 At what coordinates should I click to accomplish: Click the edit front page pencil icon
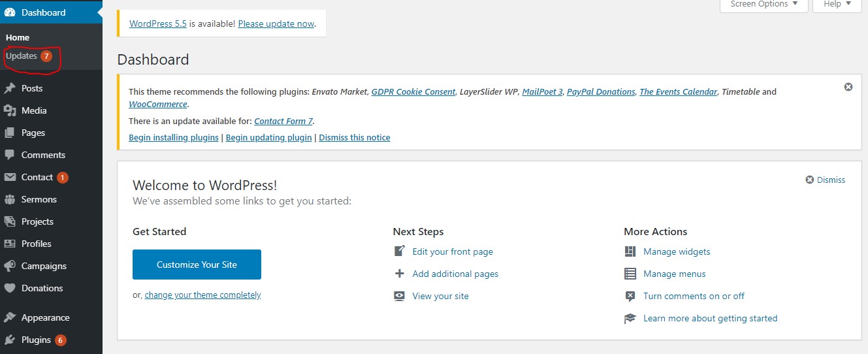pyautogui.click(x=400, y=251)
